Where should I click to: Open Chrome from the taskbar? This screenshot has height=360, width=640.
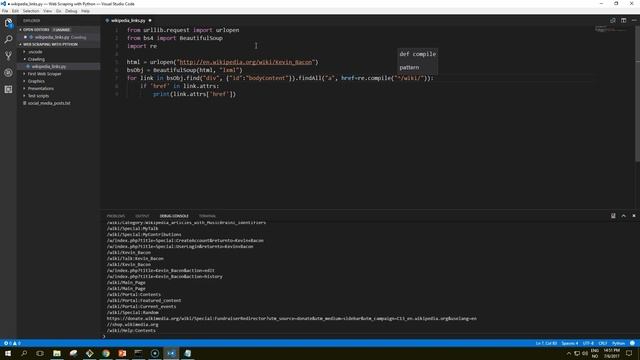pyautogui.click(x=106, y=353)
